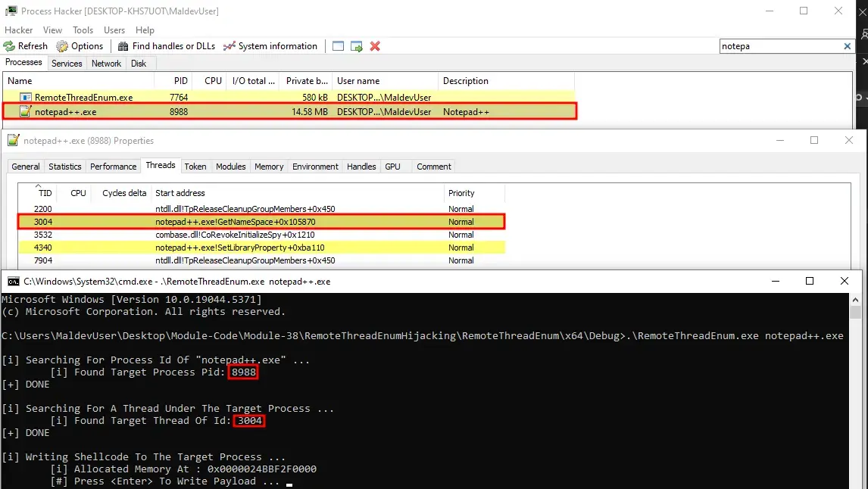This screenshot has height=489, width=868.
Task: Click the find window toolbar icon
Action: (338, 46)
